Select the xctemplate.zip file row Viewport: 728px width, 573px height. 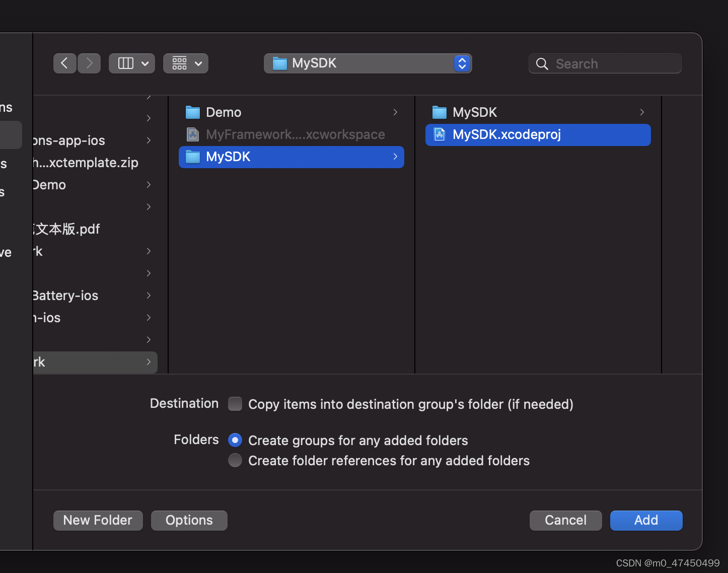point(95,163)
